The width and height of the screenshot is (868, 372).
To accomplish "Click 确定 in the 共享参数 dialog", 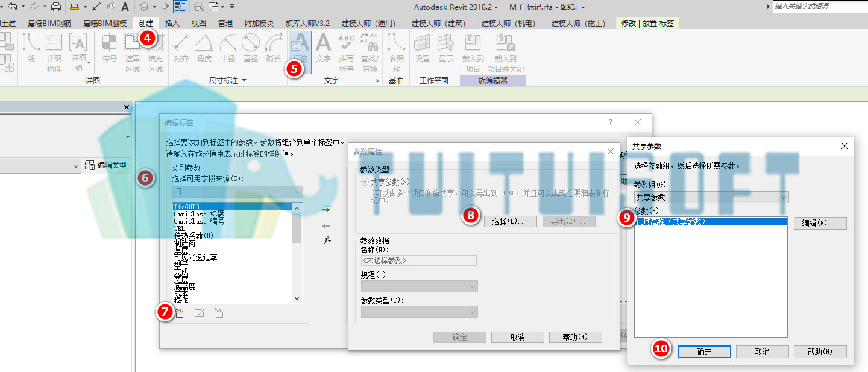I will click(x=705, y=352).
